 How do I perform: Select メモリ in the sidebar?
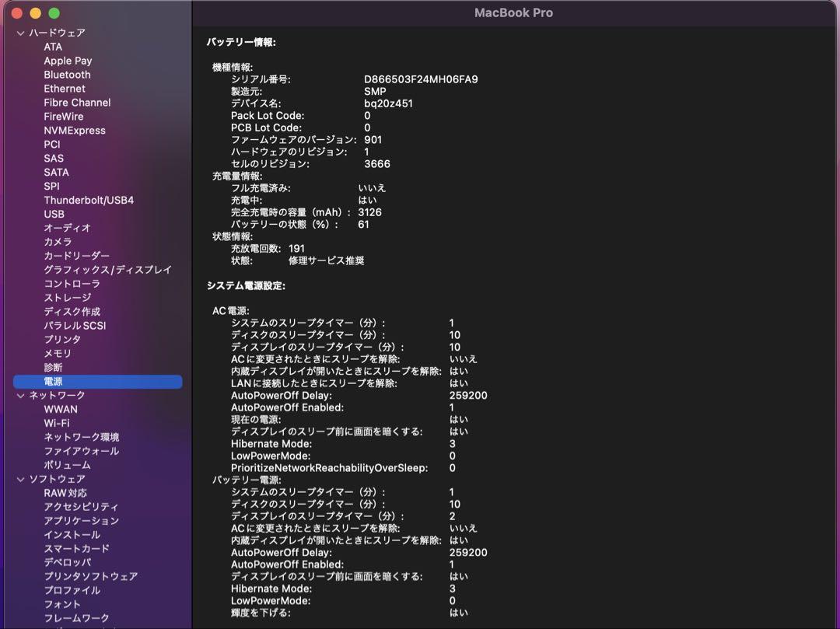pyautogui.click(x=58, y=353)
